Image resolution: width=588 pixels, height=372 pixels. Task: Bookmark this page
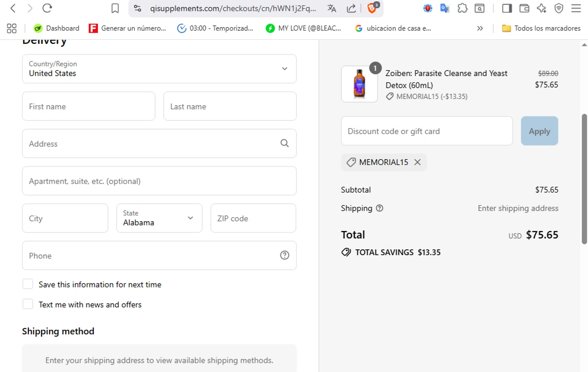pos(115,8)
